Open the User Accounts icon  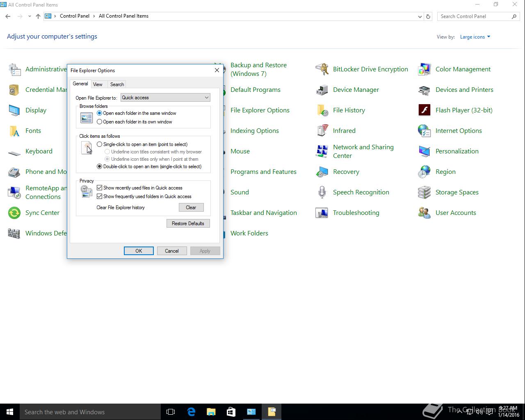point(425,213)
